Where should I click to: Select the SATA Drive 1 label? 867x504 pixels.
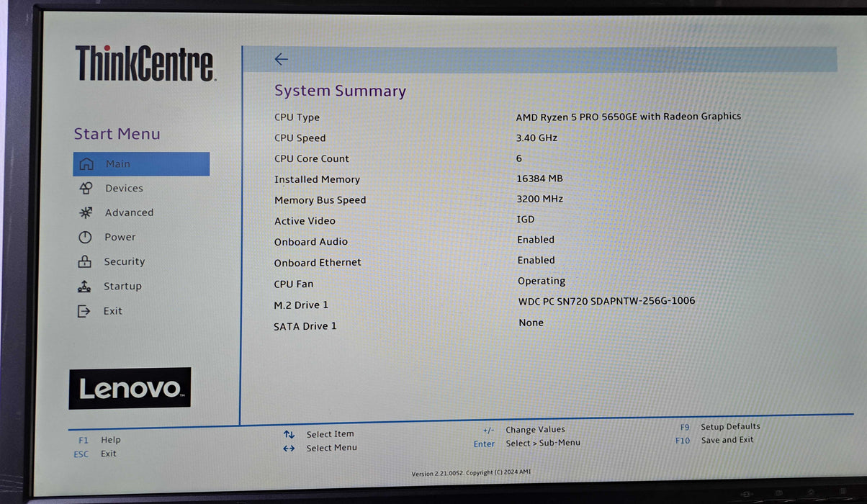[305, 326]
